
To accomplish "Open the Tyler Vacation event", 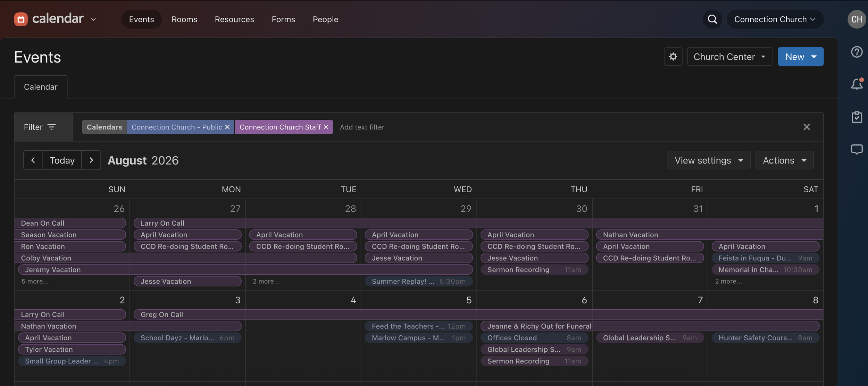I will tap(72, 349).
